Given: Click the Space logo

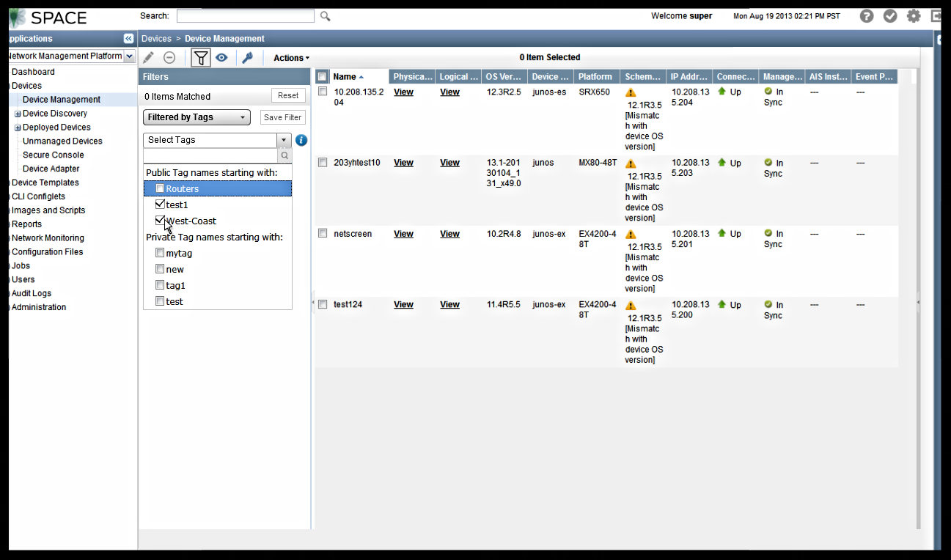Looking at the screenshot, I should [48, 18].
